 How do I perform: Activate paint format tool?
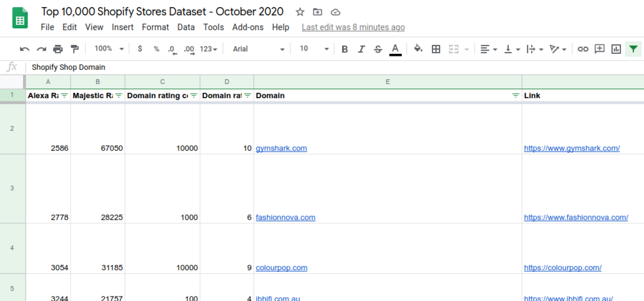[75, 49]
